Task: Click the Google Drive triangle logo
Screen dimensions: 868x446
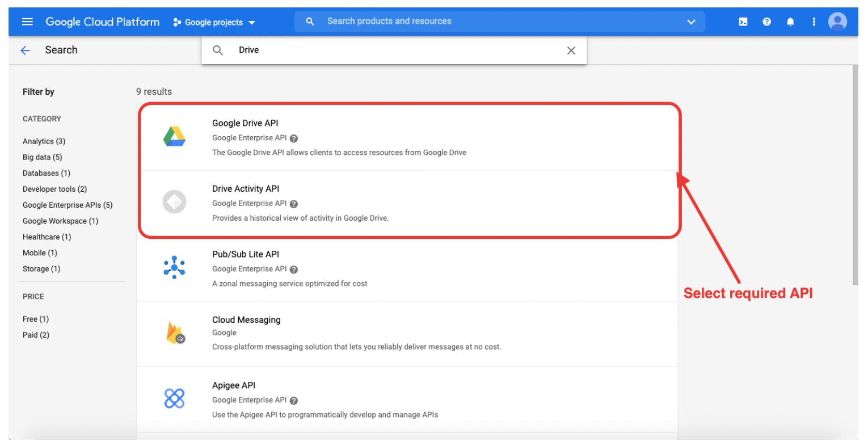Action: click(x=174, y=137)
